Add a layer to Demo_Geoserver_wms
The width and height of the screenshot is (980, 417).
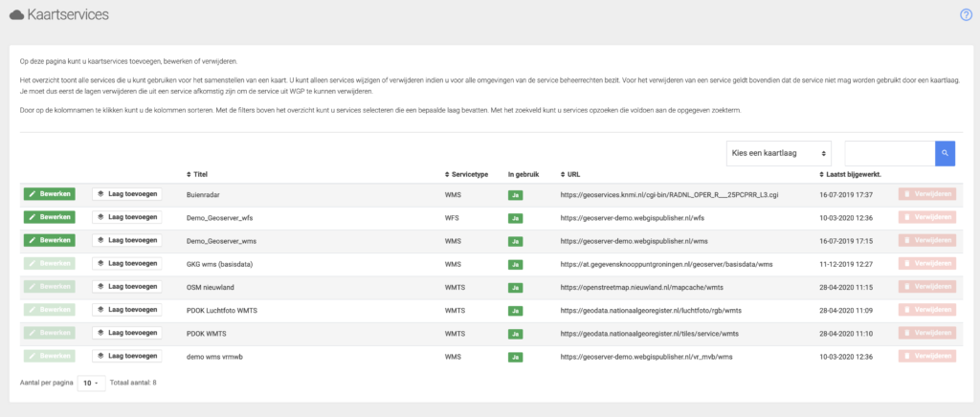pyautogui.click(x=126, y=240)
